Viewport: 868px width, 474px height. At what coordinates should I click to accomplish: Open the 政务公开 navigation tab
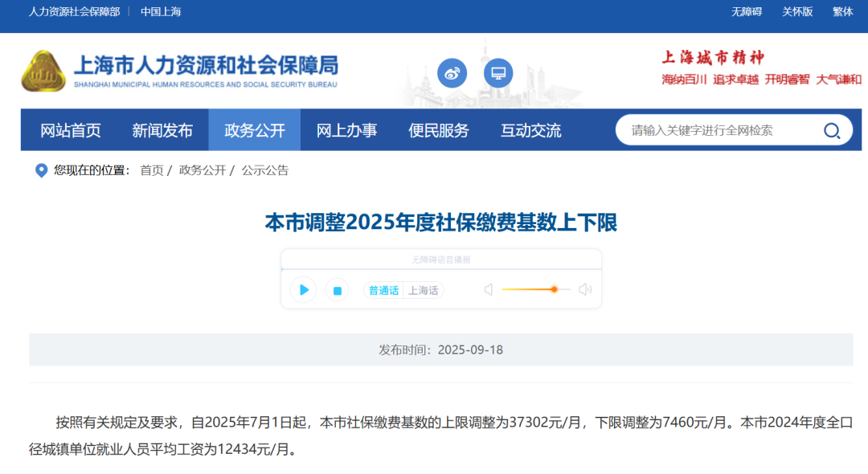click(x=254, y=131)
